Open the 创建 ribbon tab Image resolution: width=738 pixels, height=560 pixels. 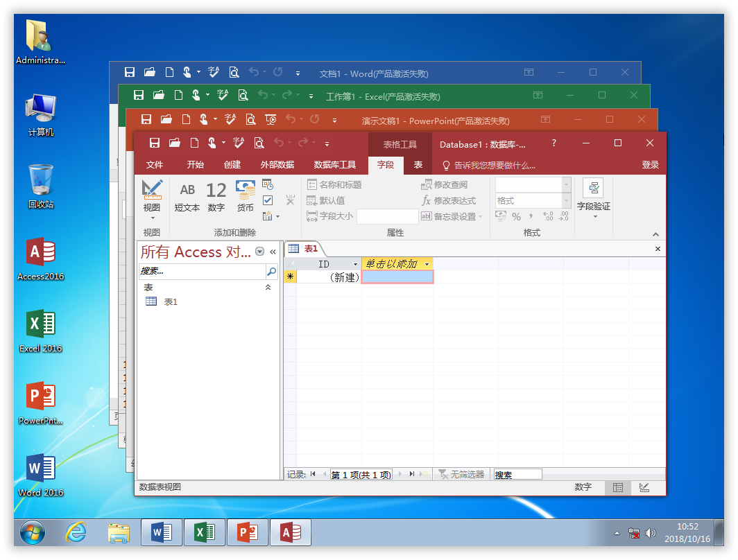click(232, 165)
